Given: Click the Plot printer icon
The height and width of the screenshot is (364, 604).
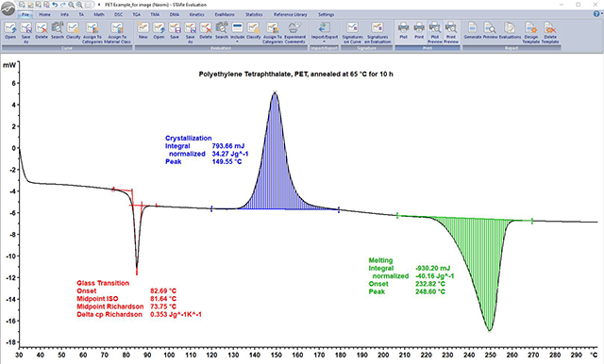Looking at the screenshot, I should 403,31.
